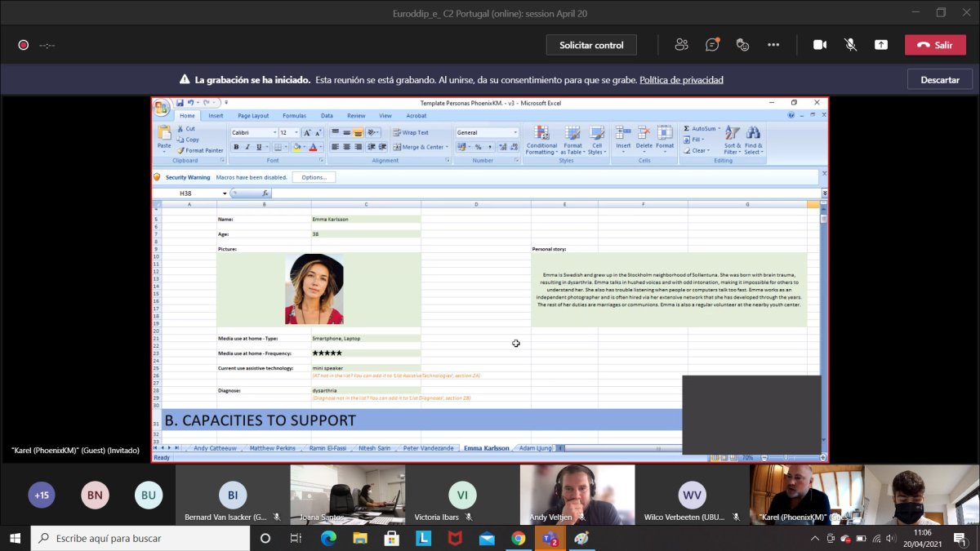Open File Explorer from the taskbar
Screen dimensions: 980x551
360,539
